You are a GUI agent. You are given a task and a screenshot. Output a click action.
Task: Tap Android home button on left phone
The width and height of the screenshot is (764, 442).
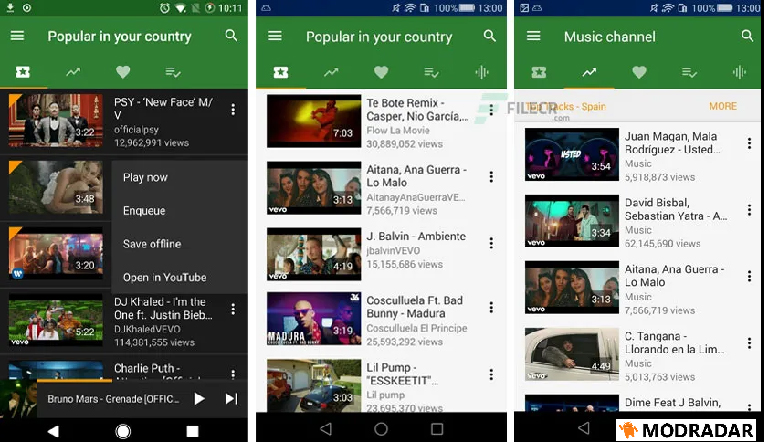click(123, 431)
